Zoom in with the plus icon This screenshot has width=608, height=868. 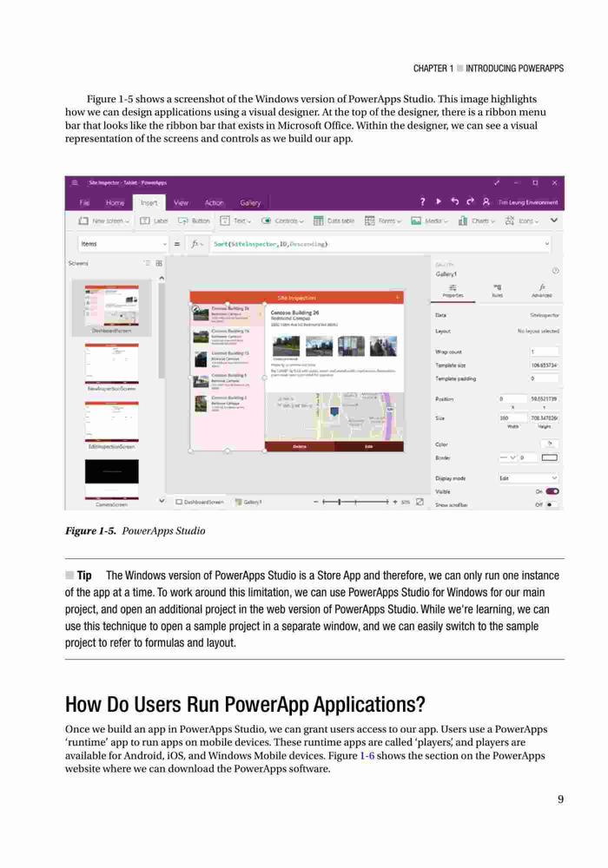395,502
